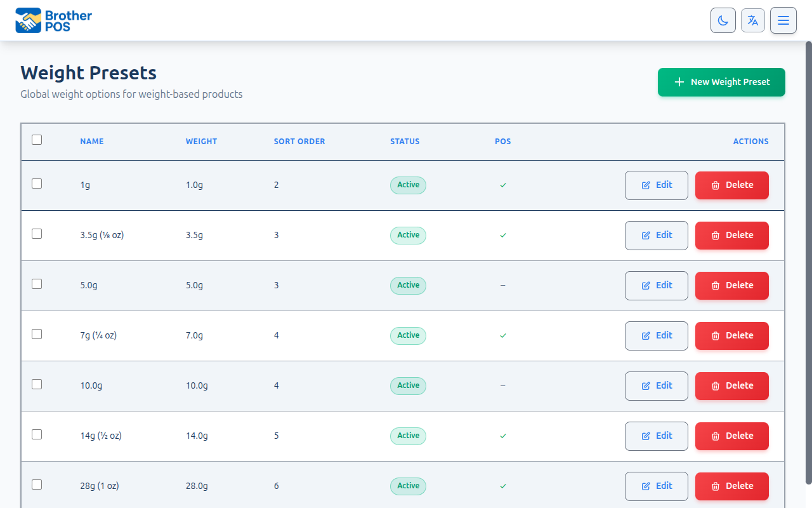Viewport: 812px width, 508px height.
Task: Check the row checkbox for 5.0g
Action: [36, 284]
